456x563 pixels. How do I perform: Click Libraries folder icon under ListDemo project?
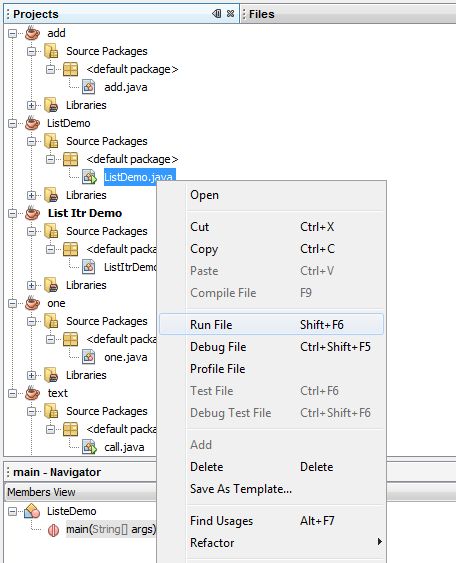(x=51, y=195)
